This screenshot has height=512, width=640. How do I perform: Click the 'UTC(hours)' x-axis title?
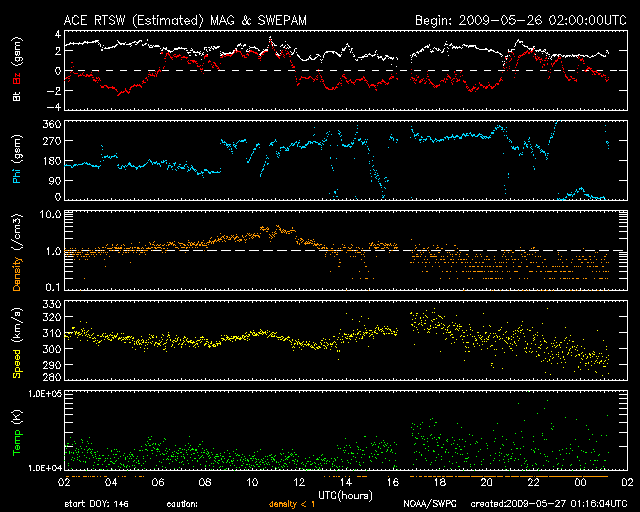coord(345,496)
